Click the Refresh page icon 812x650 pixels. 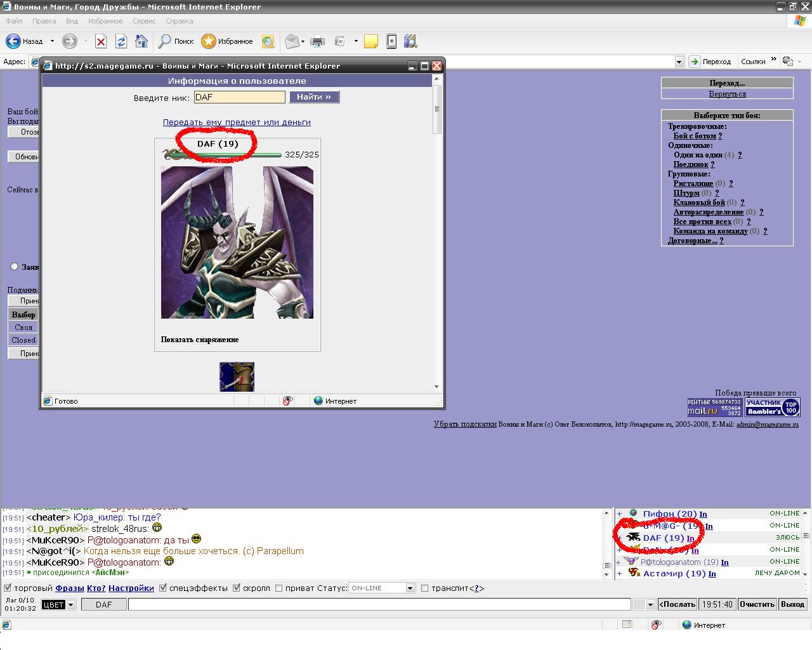click(x=121, y=41)
